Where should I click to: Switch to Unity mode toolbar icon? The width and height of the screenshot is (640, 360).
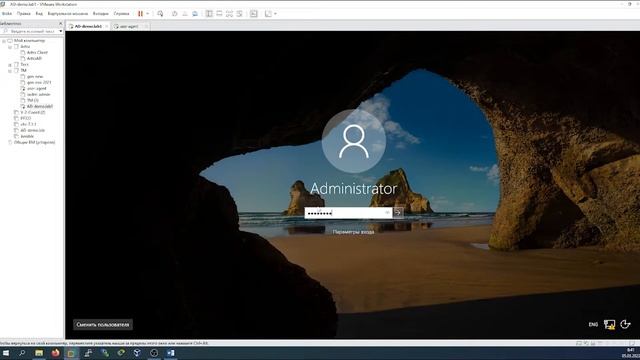tap(240, 14)
